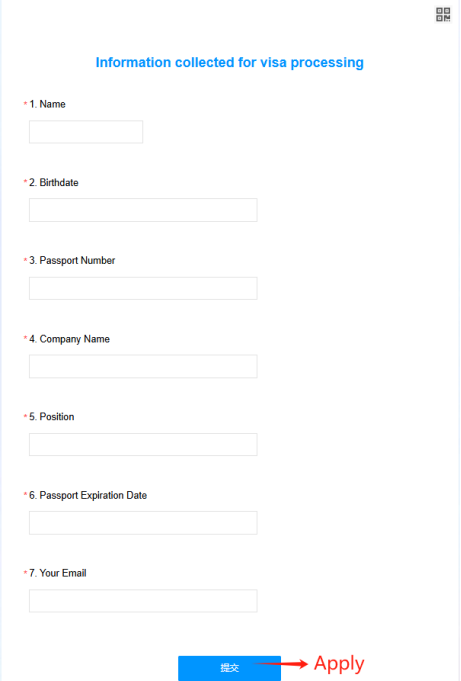461x681 pixels.
Task: Open the QR code icon
Action: pos(443,14)
